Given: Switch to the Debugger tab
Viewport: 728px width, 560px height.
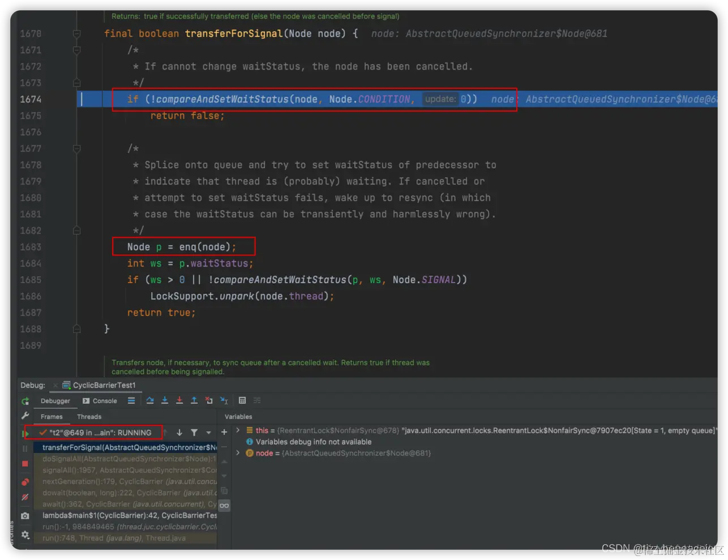Looking at the screenshot, I should 55,401.
